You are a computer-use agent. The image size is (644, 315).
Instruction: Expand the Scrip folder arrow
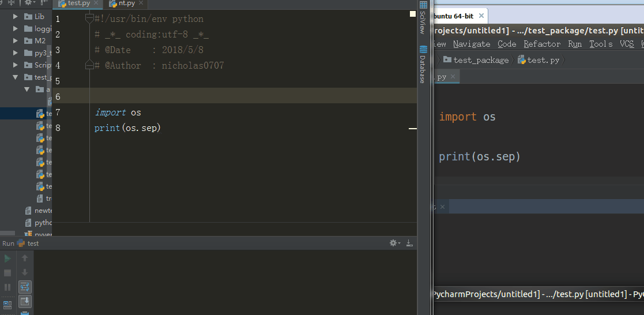[x=16, y=65]
